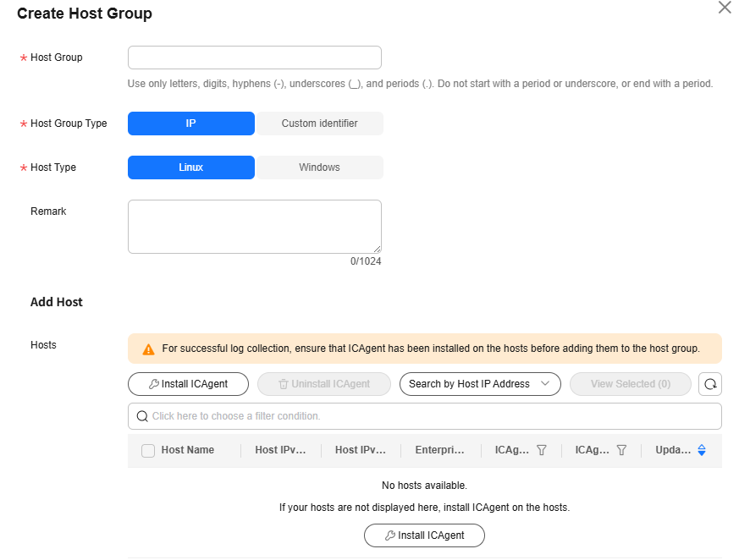Viewport: 739px width, 560px height.
Task: Click the magnifier icon in filter bar
Action: (x=142, y=416)
